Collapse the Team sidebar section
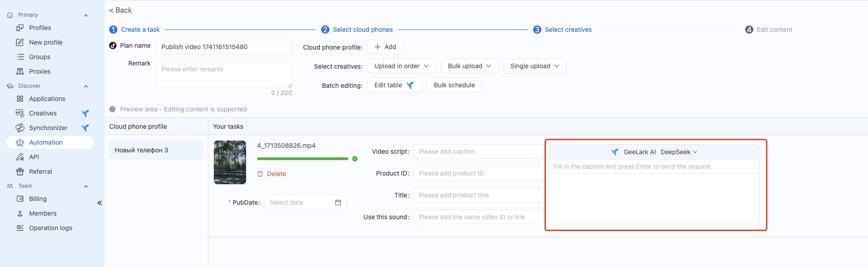This screenshot has height=267, width=868. (86, 186)
